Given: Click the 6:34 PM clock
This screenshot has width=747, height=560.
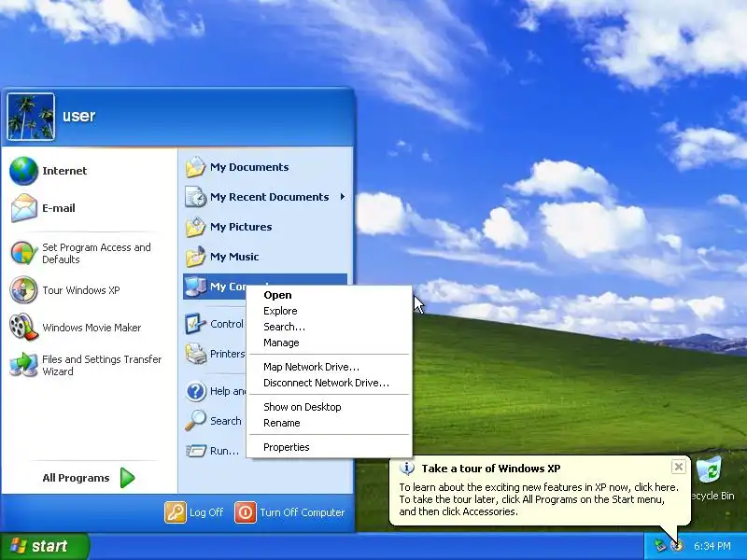Looking at the screenshot, I should coord(712,546).
